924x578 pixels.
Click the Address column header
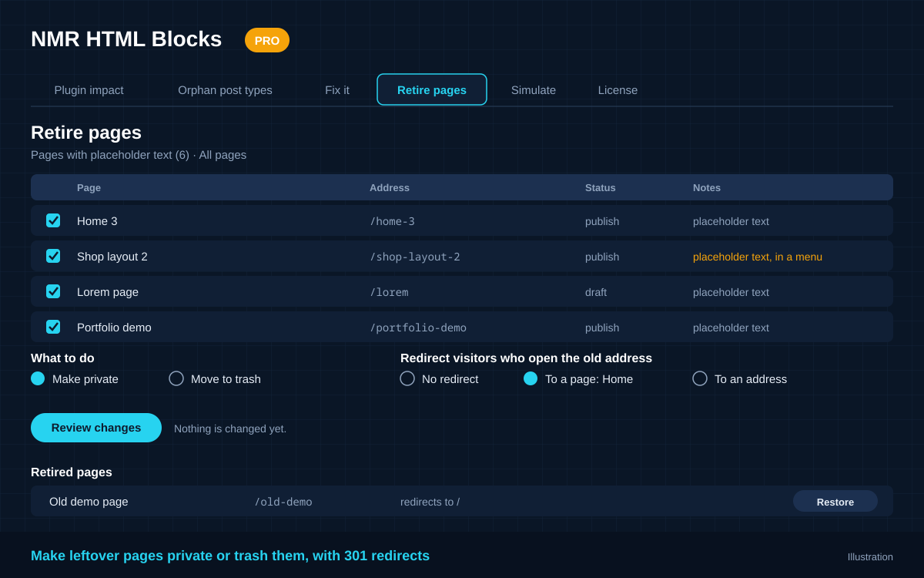pos(390,187)
